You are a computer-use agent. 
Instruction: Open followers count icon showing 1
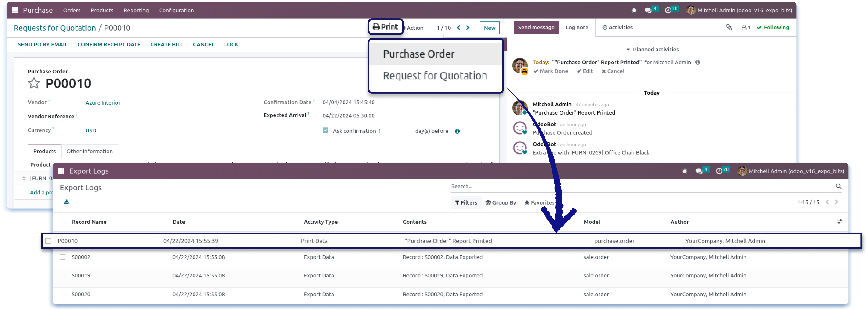(x=746, y=28)
